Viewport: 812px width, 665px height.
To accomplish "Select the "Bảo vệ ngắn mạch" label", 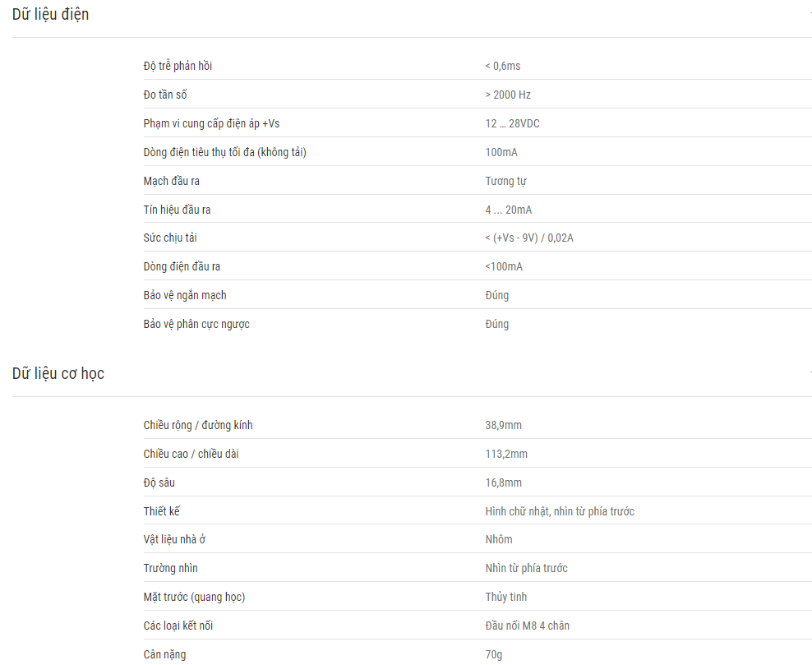I will coord(185,295).
